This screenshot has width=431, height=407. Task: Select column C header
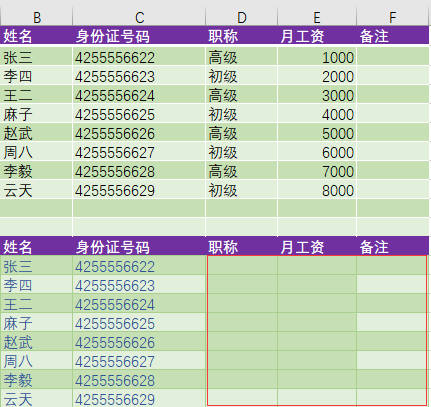(x=139, y=17)
